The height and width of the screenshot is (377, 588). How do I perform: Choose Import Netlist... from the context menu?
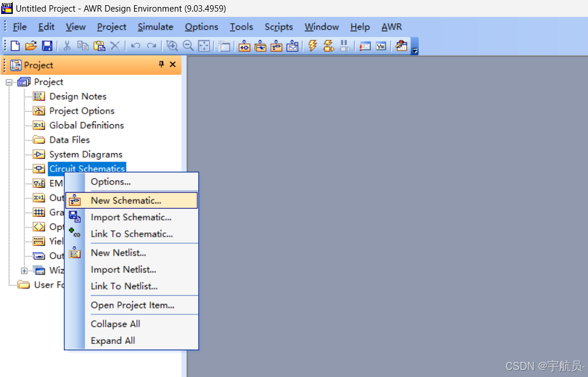tap(131, 270)
